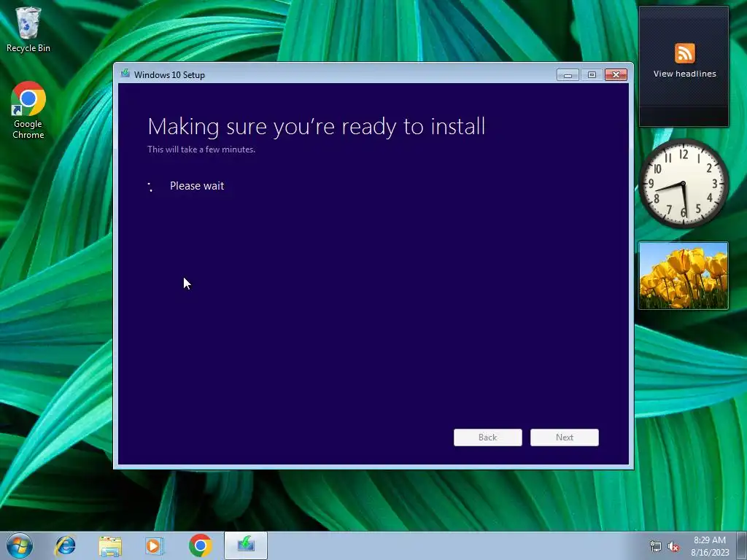This screenshot has height=560, width=747.
Task: Open the Windows Start menu orb
Action: pos(20,545)
